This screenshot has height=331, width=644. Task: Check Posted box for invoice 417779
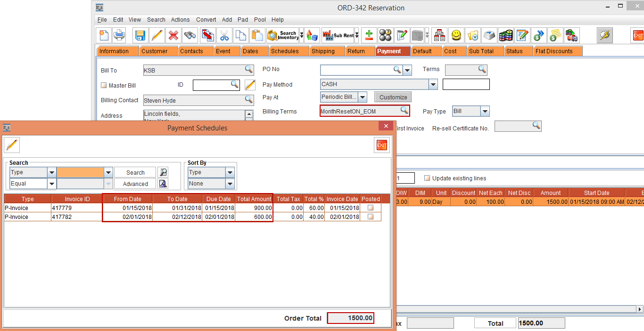(x=371, y=208)
